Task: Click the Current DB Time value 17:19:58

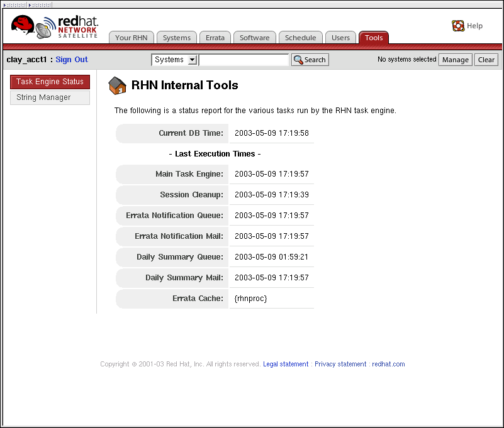Action: pyautogui.click(x=272, y=133)
